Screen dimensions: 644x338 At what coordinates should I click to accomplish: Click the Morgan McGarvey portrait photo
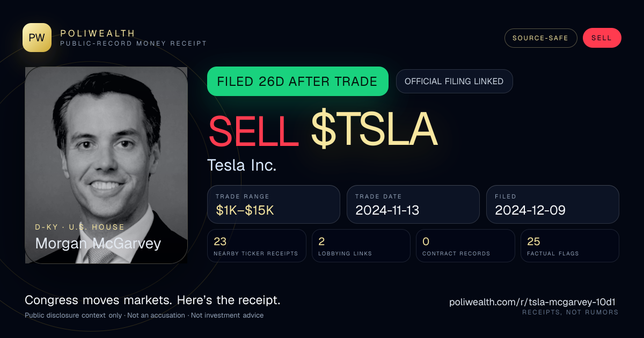(106, 165)
